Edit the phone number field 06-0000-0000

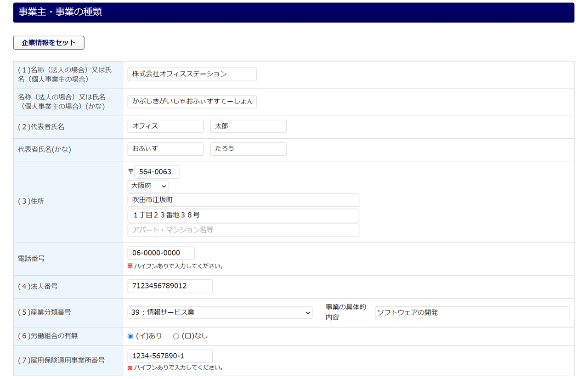pos(161,253)
